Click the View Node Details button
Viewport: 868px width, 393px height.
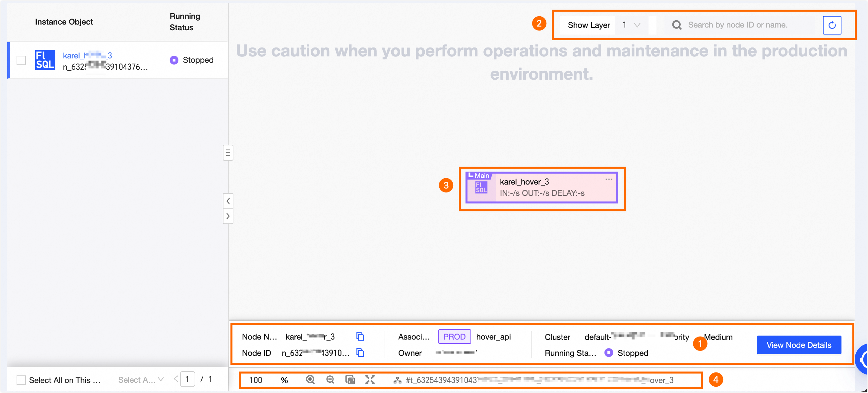click(798, 345)
